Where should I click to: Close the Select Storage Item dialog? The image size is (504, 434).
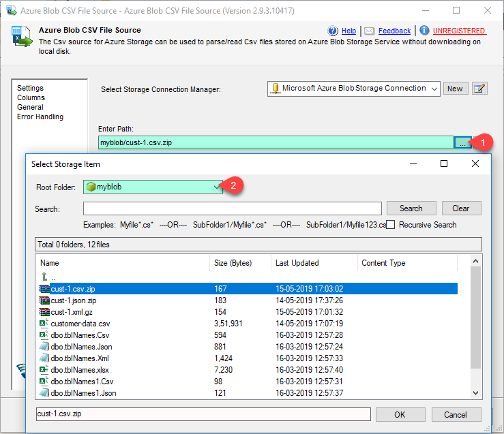tap(475, 164)
